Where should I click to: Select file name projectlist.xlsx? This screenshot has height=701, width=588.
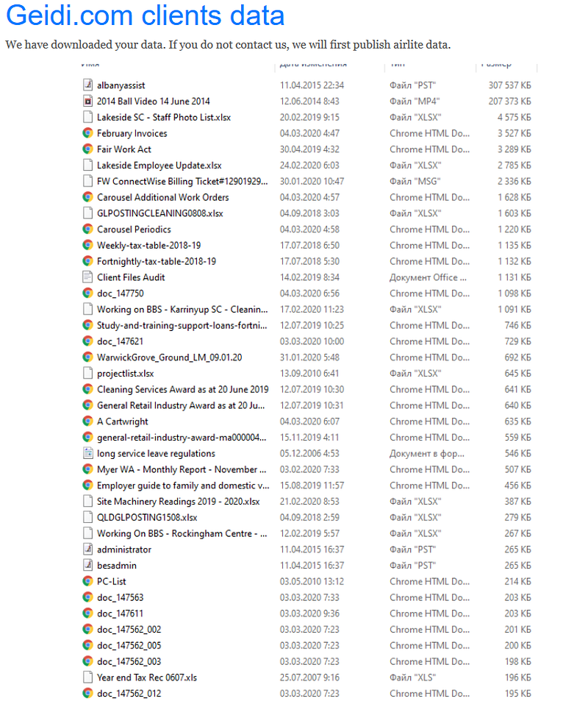[x=125, y=374]
